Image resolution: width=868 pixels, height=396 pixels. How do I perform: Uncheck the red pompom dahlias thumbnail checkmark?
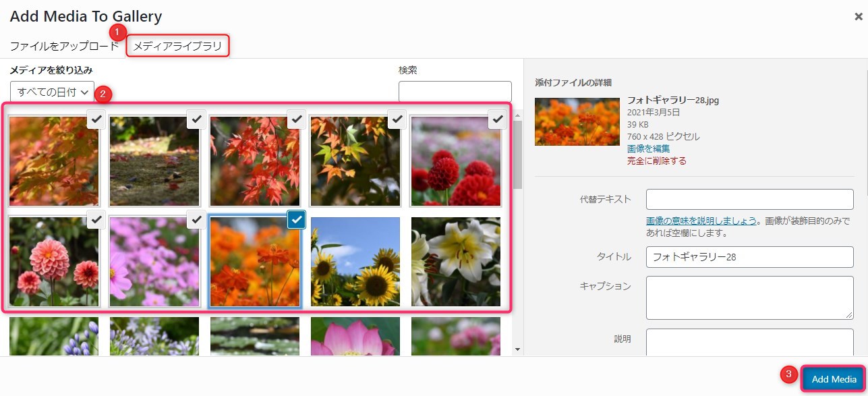pyautogui.click(x=498, y=119)
